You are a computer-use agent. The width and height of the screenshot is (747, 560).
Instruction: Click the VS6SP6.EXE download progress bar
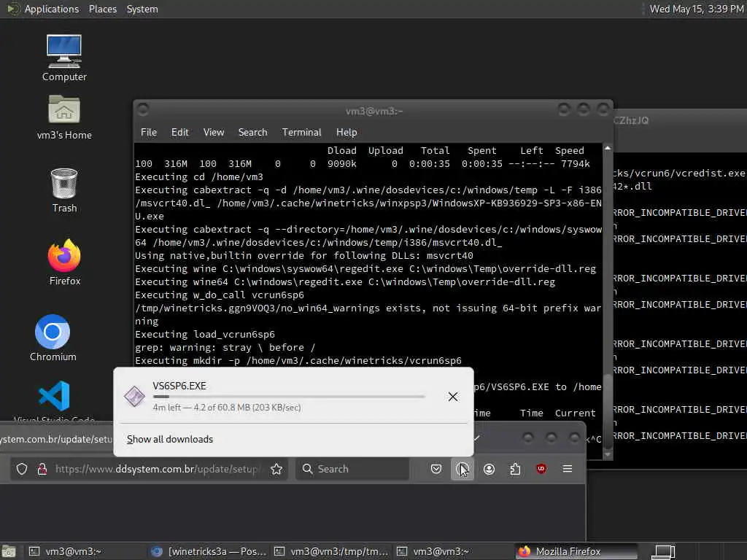[x=289, y=396]
